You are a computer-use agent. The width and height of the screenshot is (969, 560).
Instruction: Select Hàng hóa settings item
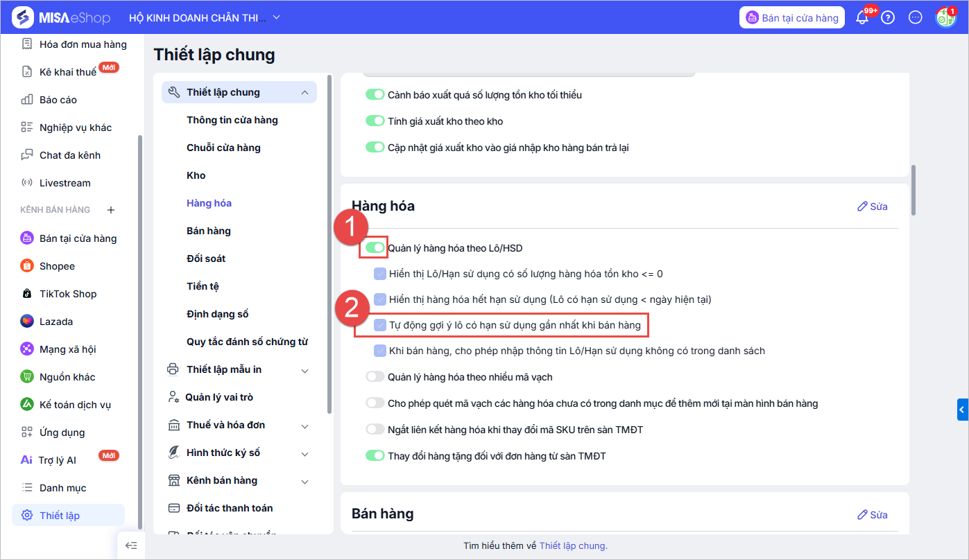209,203
